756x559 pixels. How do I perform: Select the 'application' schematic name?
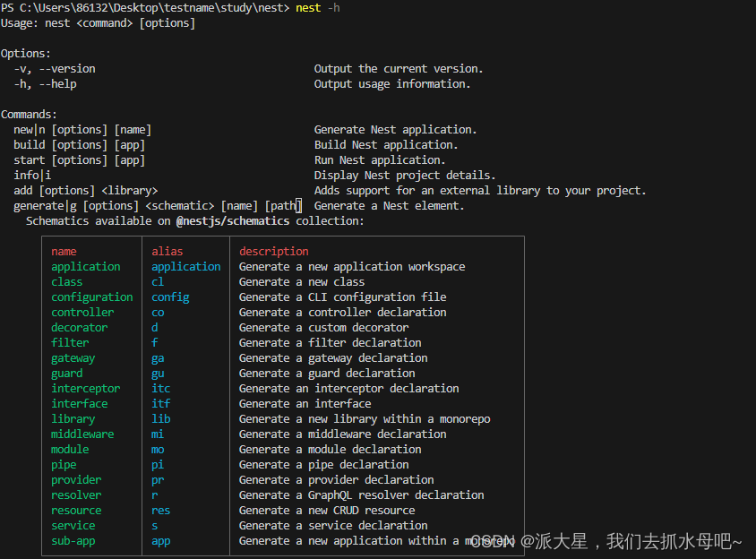tap(85, 266)
